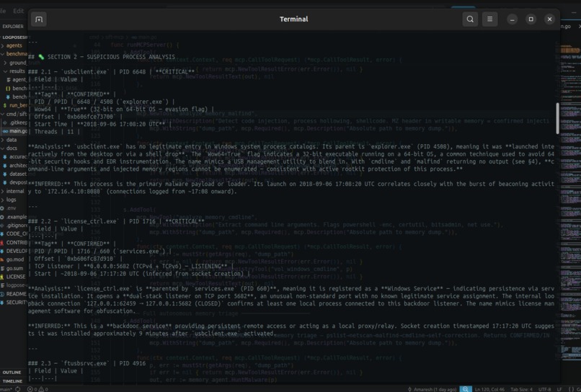Image resolution: width=581 pixels, height=392 pixels.
Task: Expand the logs folder chevron
Action: coord(3,200)
